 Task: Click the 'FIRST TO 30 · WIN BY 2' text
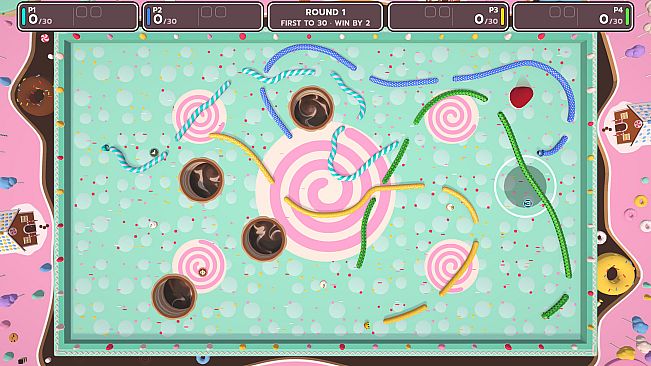pos(325,23)
